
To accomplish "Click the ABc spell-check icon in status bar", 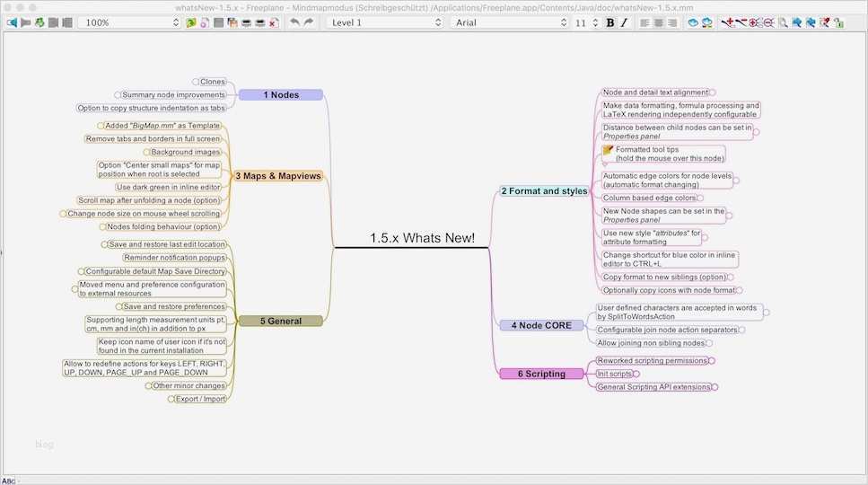I will [8, 481].
